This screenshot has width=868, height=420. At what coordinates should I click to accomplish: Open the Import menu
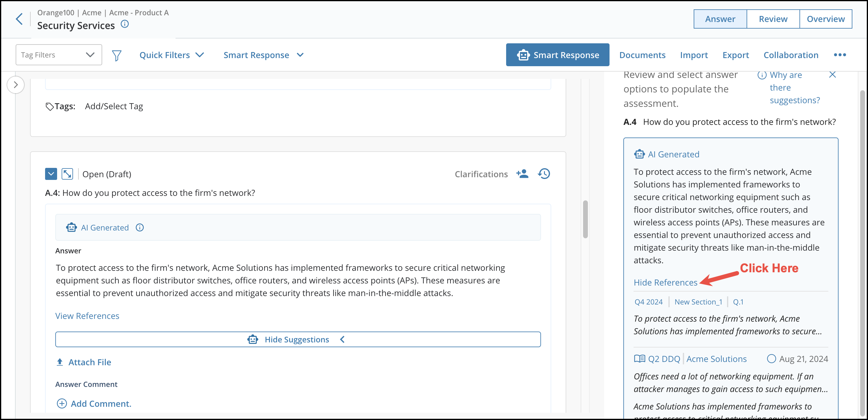(694, 55)
